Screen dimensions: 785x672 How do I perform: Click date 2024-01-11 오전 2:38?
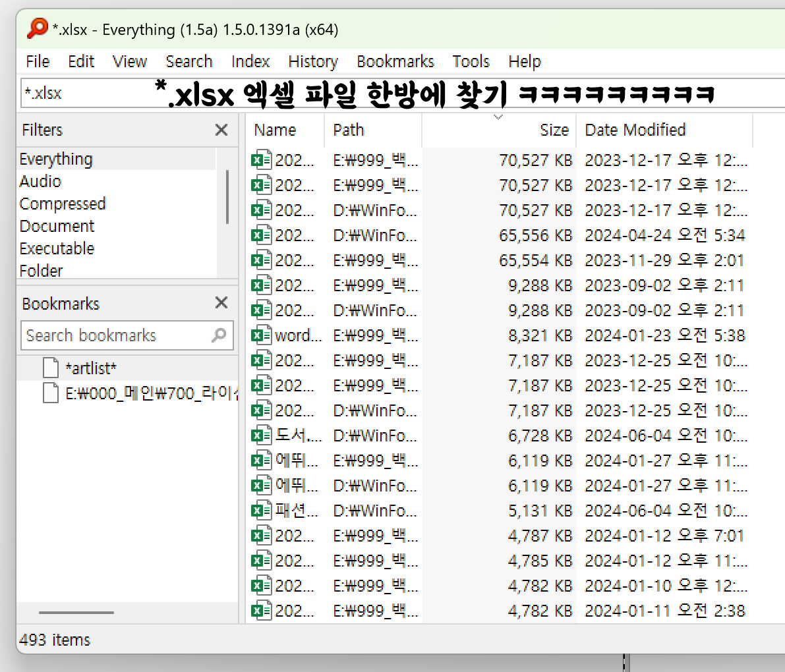point(665,611)
